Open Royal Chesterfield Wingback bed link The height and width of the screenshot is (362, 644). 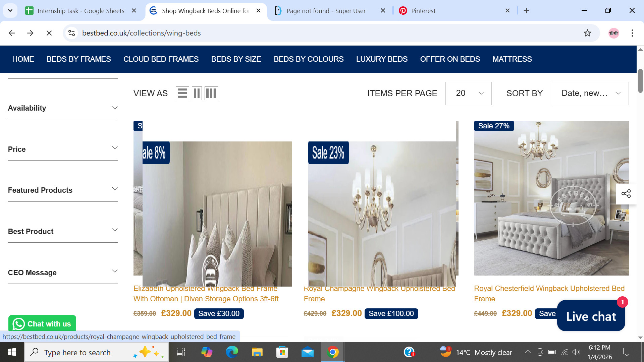click(x=549, y=289)
